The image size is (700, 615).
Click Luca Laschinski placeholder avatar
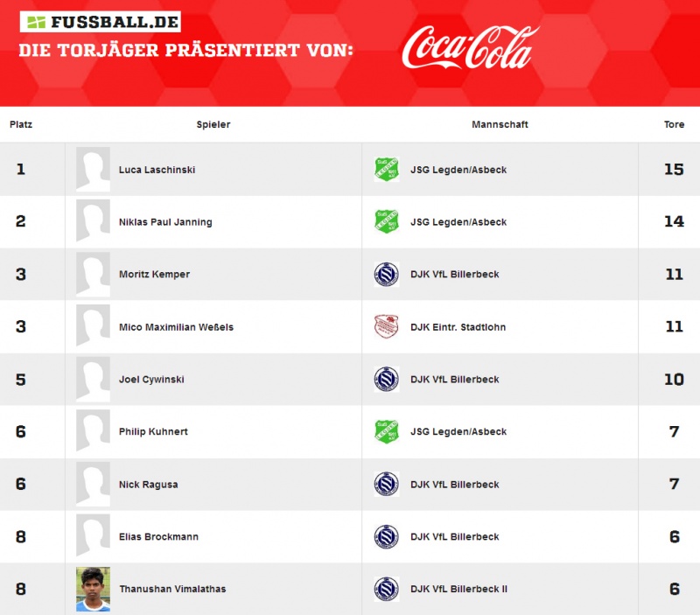[x=93, y=170]
